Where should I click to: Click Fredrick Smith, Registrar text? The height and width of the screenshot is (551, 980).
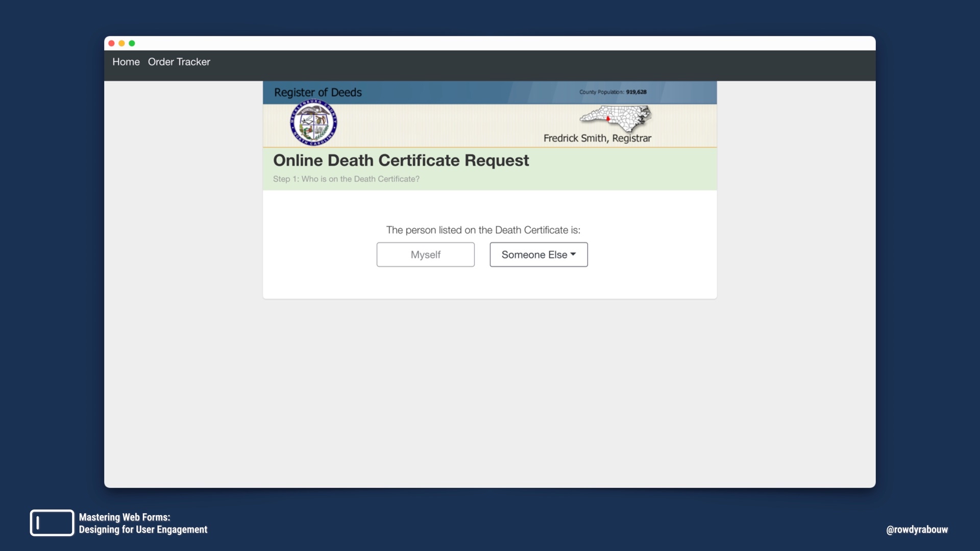tap(597, 138)
